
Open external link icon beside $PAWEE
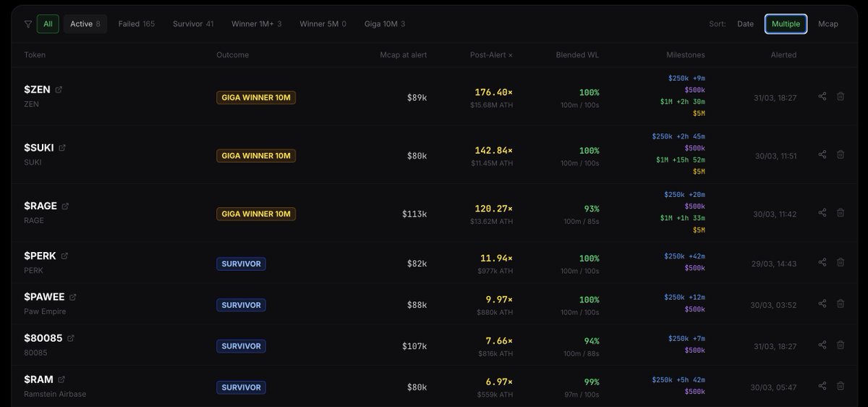[x=73, y=297]
